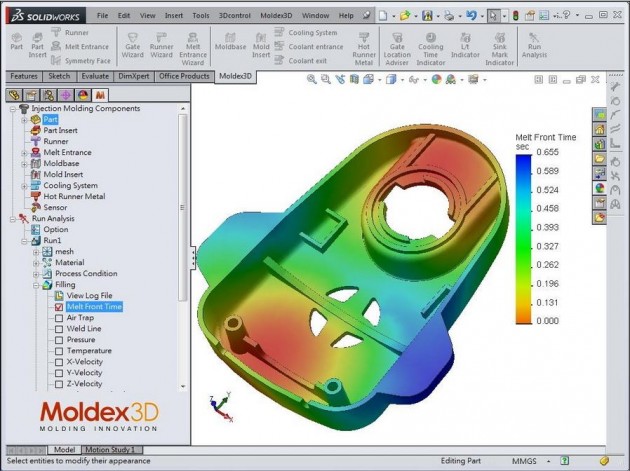Open the Moldex3D menu
Viewport: 630px width, 471px height.
(276, 16)
